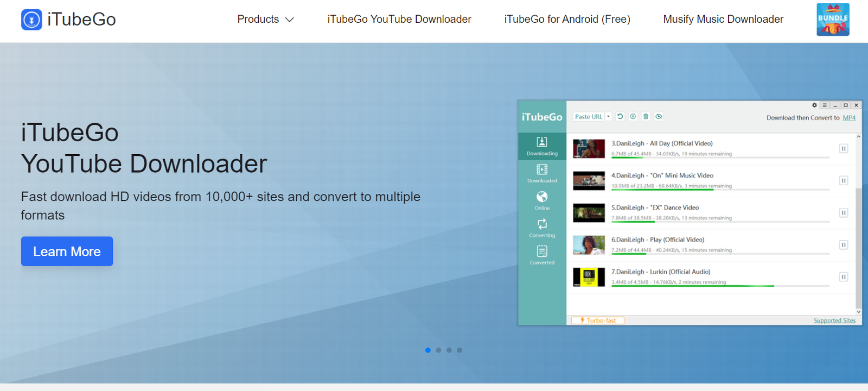
Task: Click the scroll-up arrow of download list
Action: (858, 136)
